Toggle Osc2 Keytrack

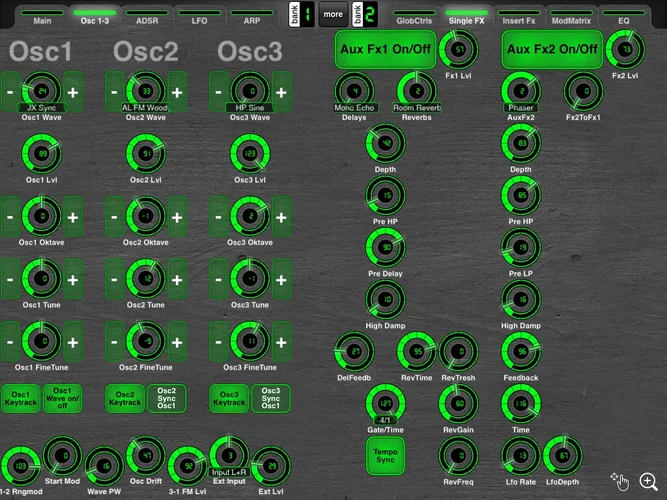click(125, 399)
